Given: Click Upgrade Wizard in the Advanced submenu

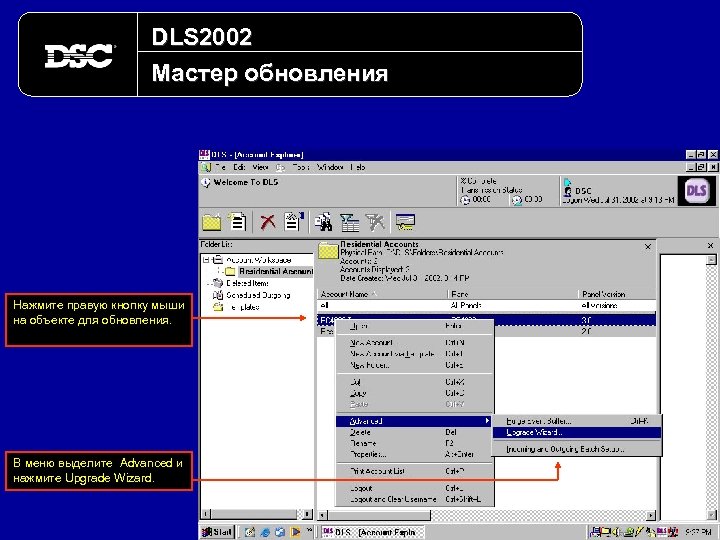Looking at the screenshot, I should point(576,433).
